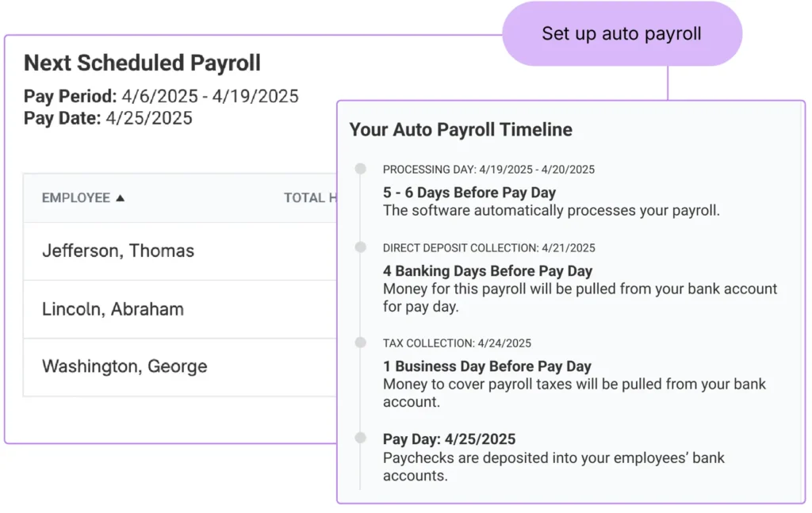The image size is (812, 513).
Task: Select the DIRECT DEPOSIT COLLECTION date label
Action: coord(488,248)
